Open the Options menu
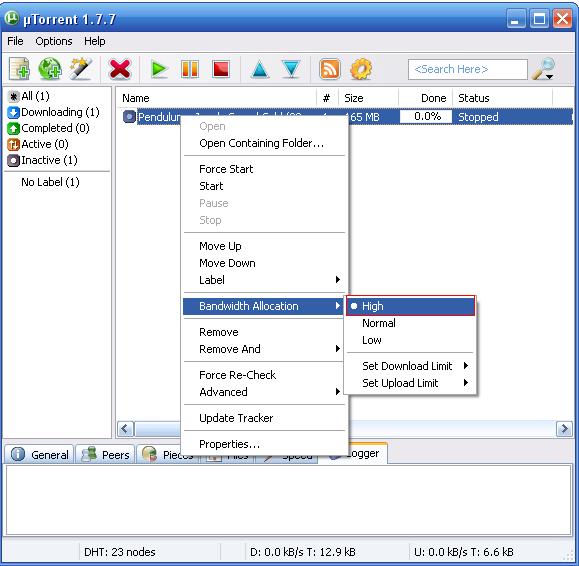This screenshot has width=579, height=566. [x=54, y=41]
